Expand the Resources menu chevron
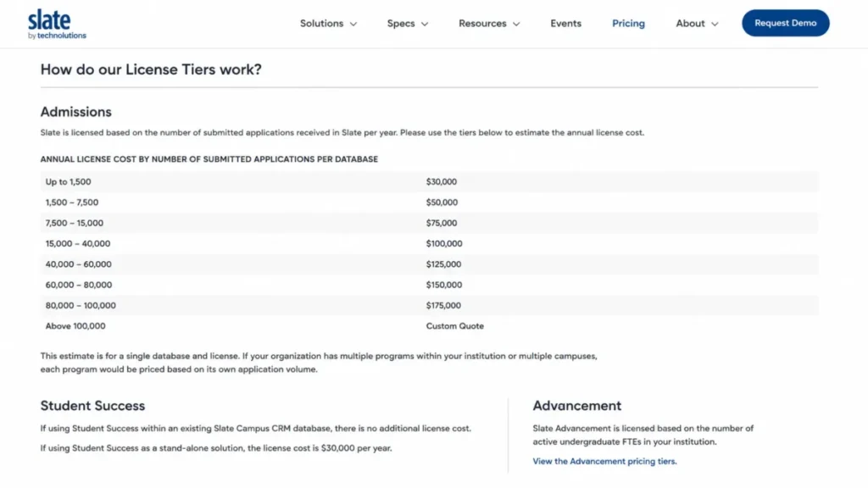 click(x=516, y=24)
